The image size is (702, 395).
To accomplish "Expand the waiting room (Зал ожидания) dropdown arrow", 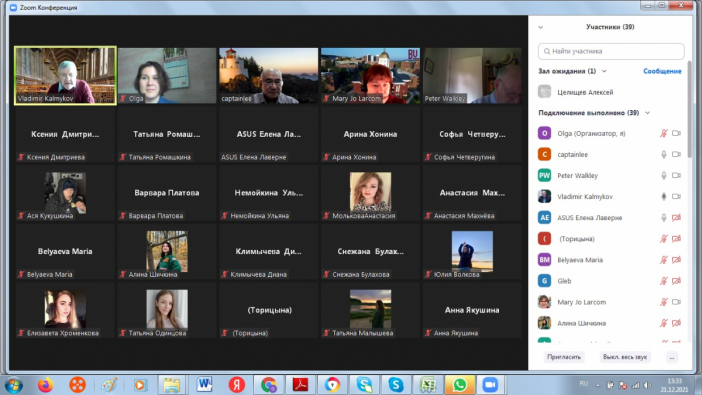I will tap(604, 71).
